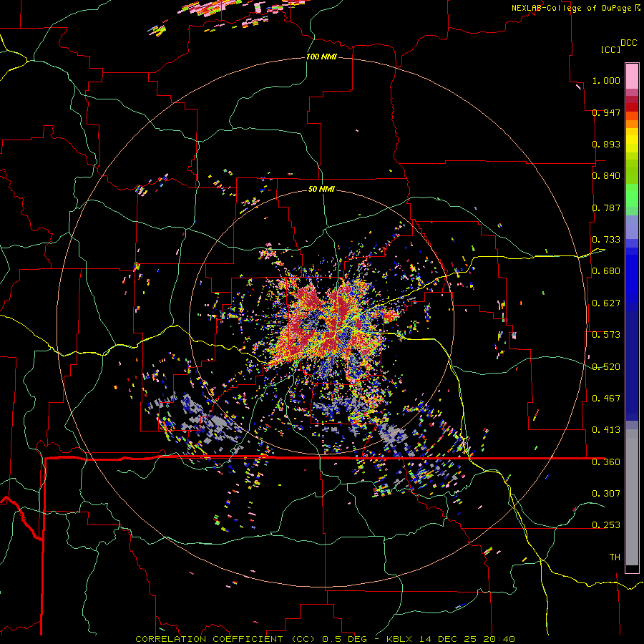Click the NEXLAB-College of DuPage watermark text
644x644 pixels.
pos(576,8)
